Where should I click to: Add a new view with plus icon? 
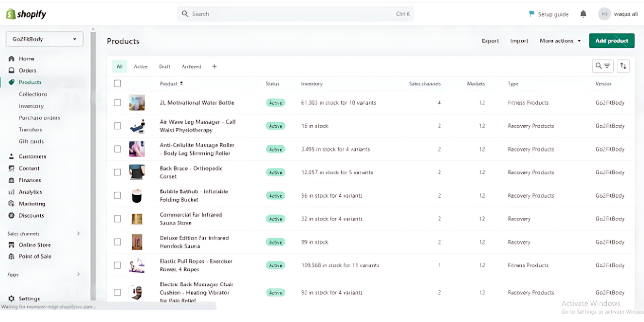click(x=214, y=66)
